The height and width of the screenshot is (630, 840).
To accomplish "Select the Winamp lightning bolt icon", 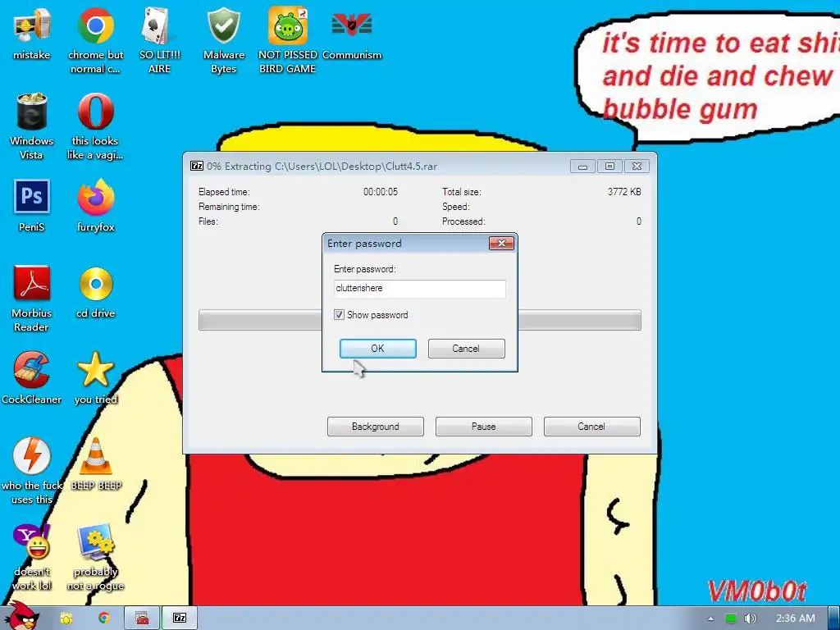I will [x=32, y=470].
